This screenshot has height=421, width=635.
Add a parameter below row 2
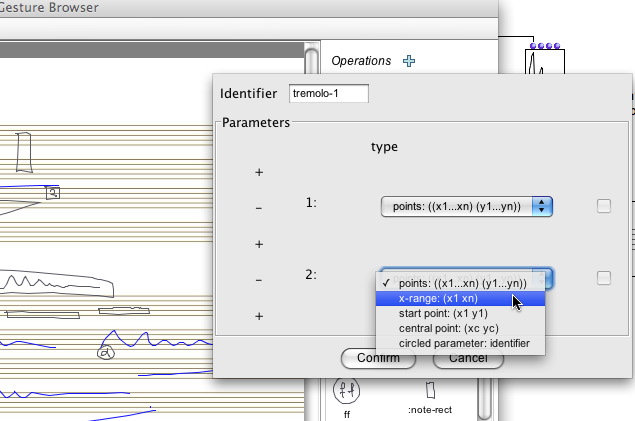click(259, 316)
